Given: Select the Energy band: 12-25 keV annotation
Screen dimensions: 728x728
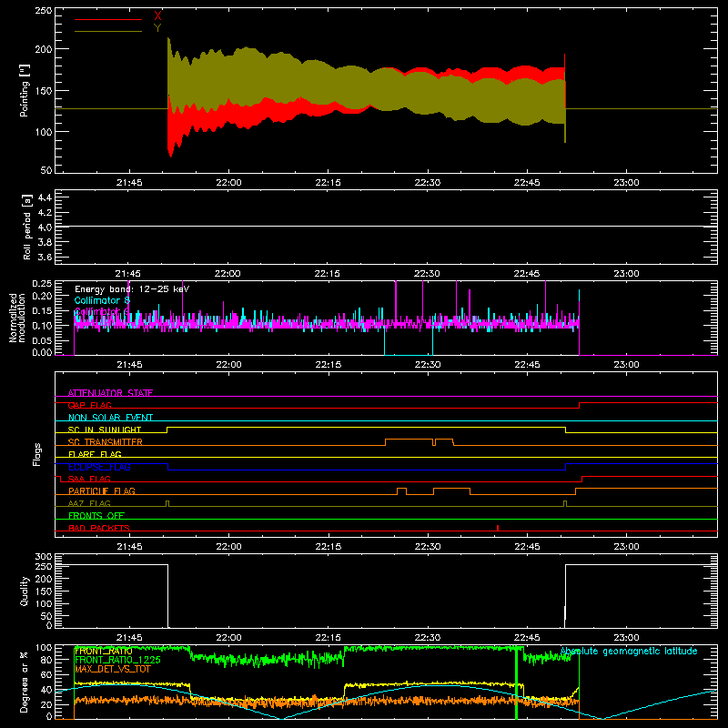Looking at the screenshot, I should pyautogui.click(x=132, y=289).
